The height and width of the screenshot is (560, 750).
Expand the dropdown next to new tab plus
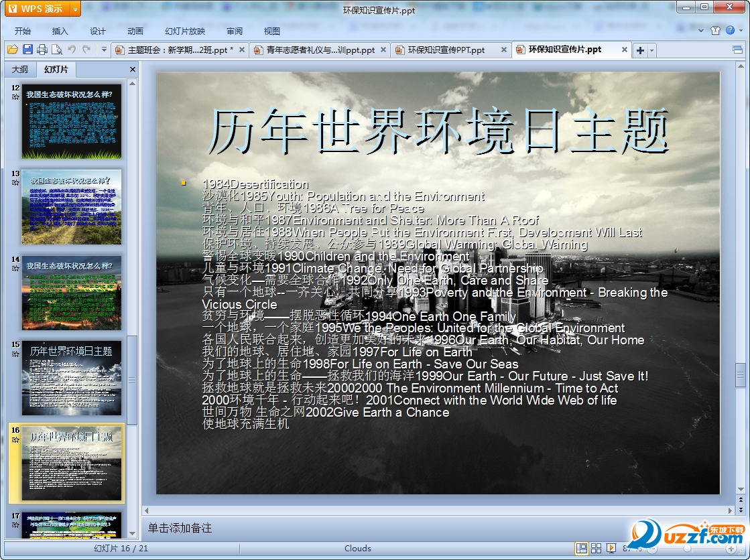pyautogui.click(x=651, y=50)
